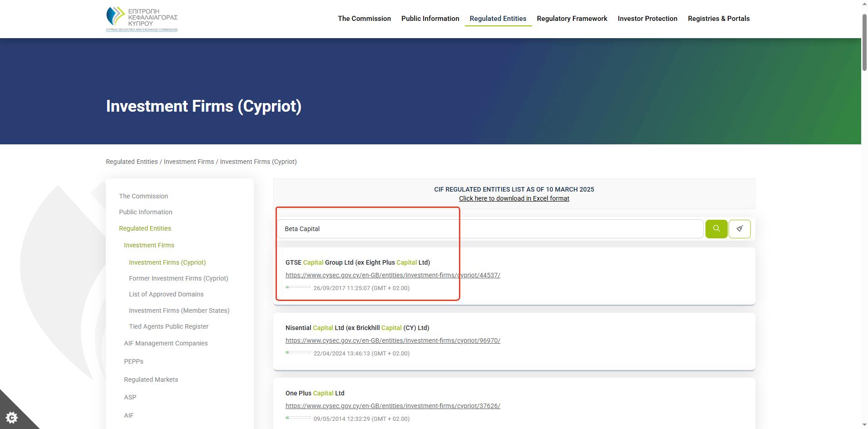Open Investor Protection top menu
This screenshot has height=429, width=868.
point(647,19)
